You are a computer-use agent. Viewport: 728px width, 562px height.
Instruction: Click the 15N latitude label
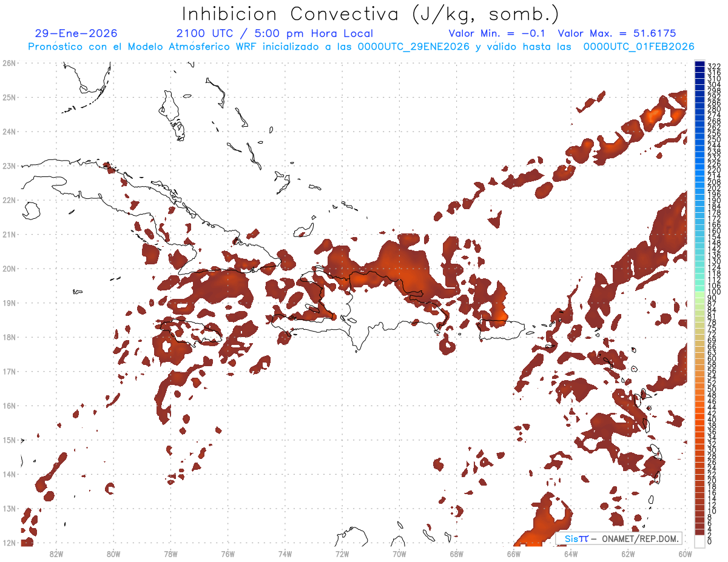(x=8, y=440)
